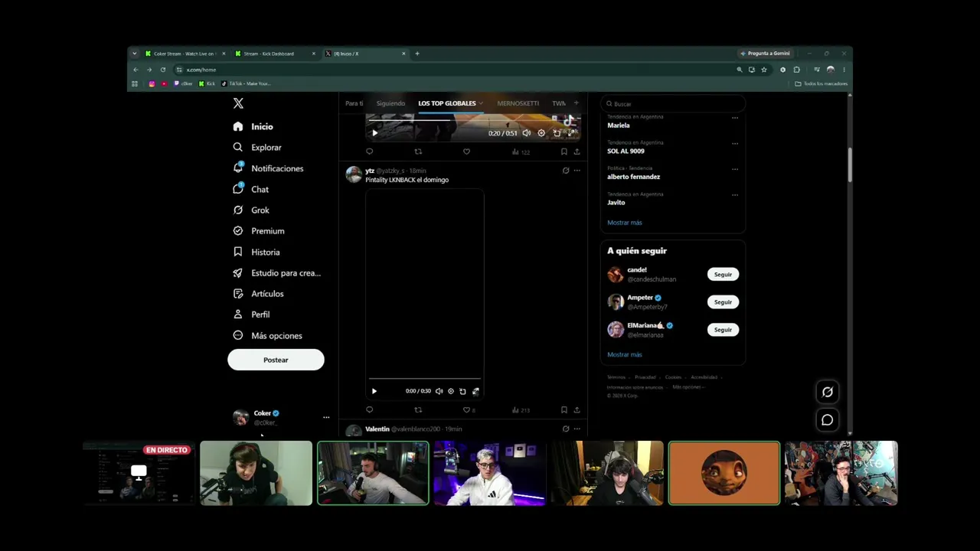Image resolution: width=980 pixels, height=551 pixels.
Task: Expand Más opciones in sidebar
Action: click(x=267, y=335)
